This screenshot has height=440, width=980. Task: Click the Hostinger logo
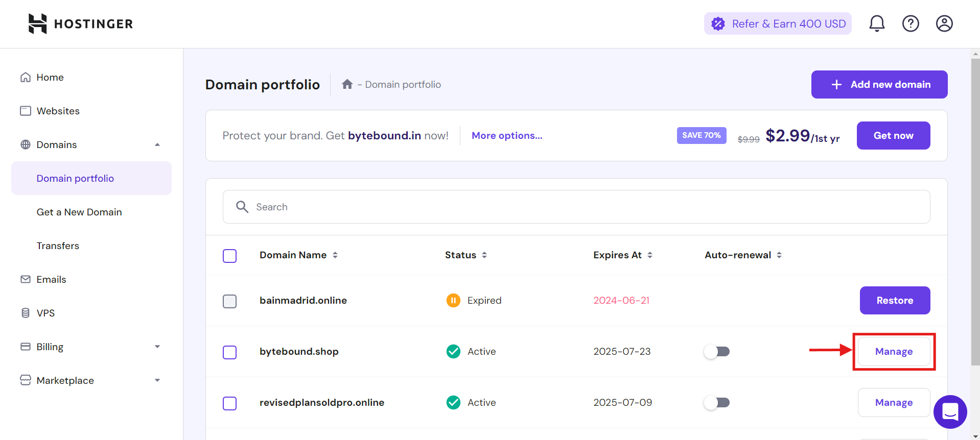[x=80, y=23]
